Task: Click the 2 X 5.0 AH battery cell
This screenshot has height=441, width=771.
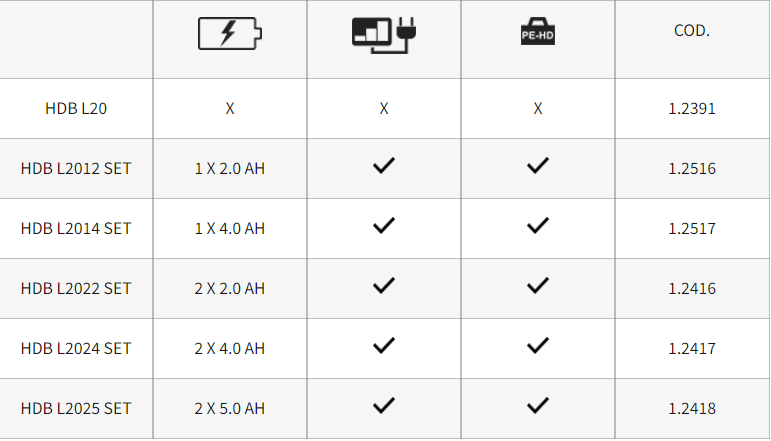Action: click(x=230, y=408)
